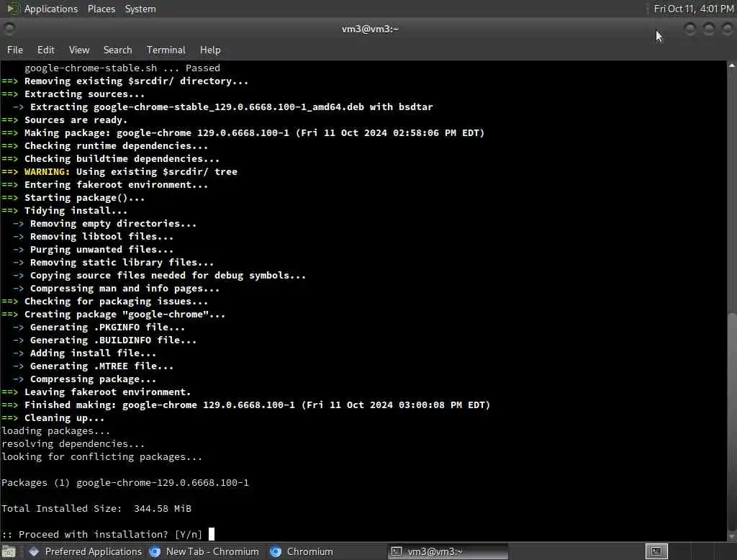Click the vm3@vm3:~ window title
The image size is (737, 560).
[x=370, y=30]
